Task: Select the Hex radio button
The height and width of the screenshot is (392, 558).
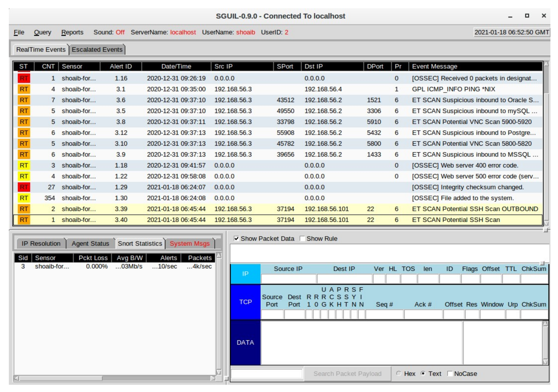Action: 398,373
